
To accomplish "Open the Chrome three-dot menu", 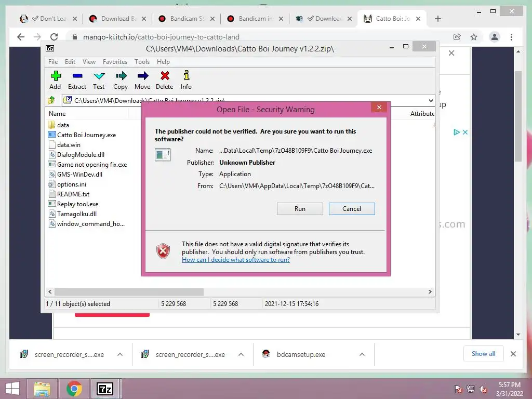I will 511,37.
